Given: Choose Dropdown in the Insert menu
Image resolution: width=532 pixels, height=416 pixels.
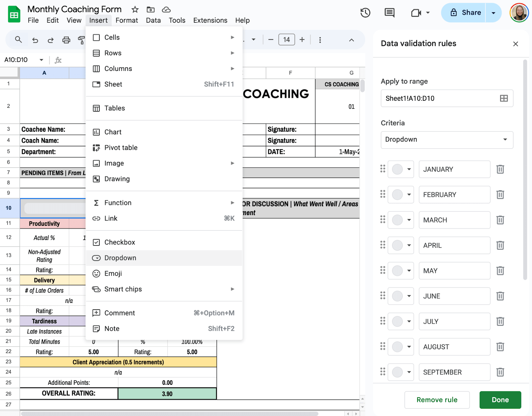Looking at the screenshot, I should [x=120, y=258].
